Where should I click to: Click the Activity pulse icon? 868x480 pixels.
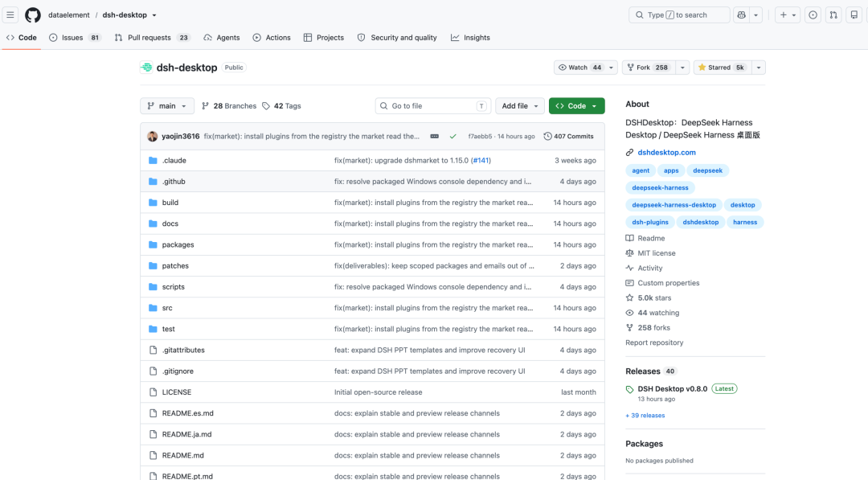[x=629, y=268]
